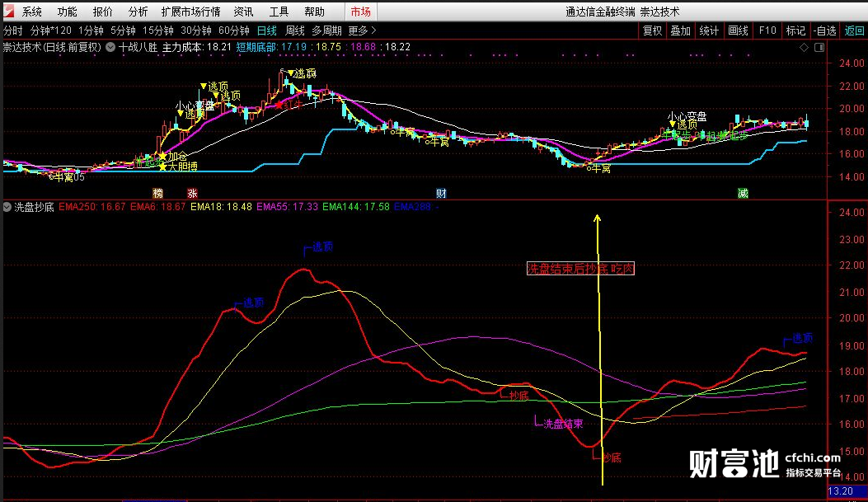Click the 十战八胜 indicator name
Screen dimensions: 868x502
coord(138,48)
